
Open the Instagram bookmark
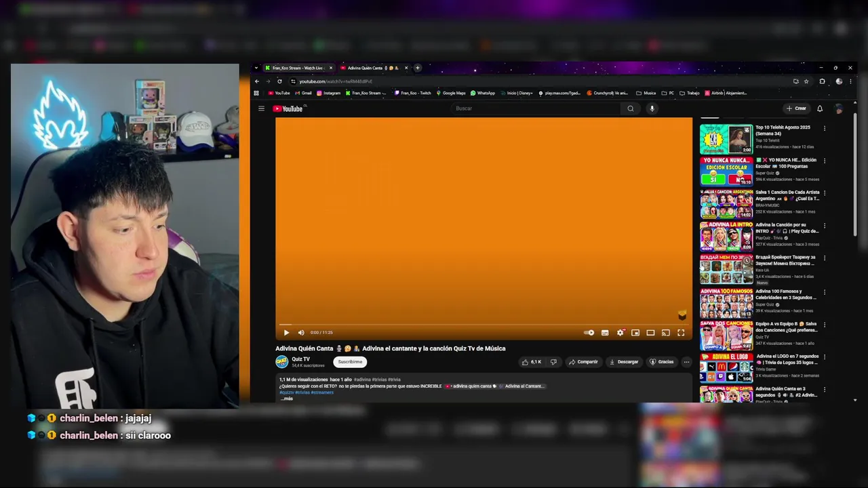328,93
